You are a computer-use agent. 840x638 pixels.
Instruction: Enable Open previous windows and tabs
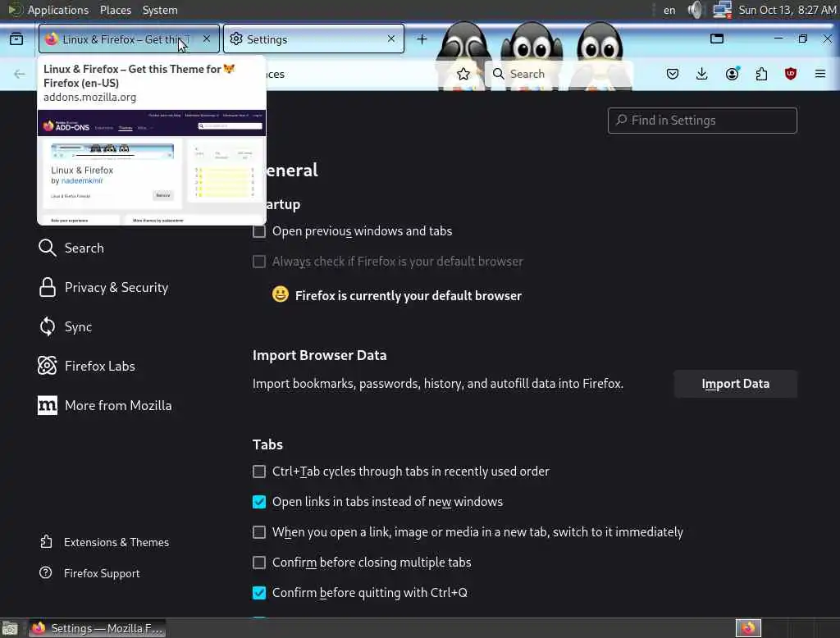coord(259,231)
